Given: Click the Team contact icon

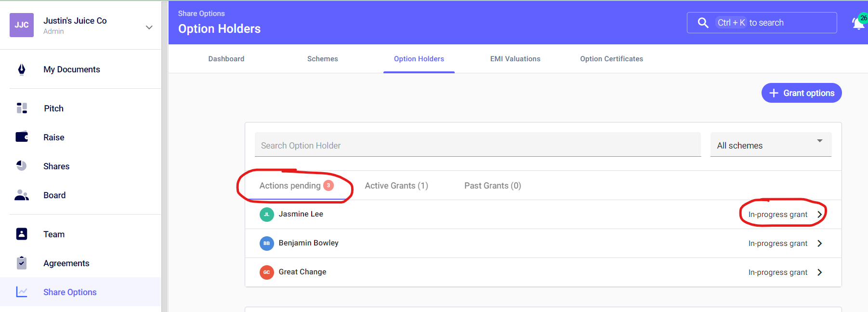Looking at the screenshot, I should point(22,234).
